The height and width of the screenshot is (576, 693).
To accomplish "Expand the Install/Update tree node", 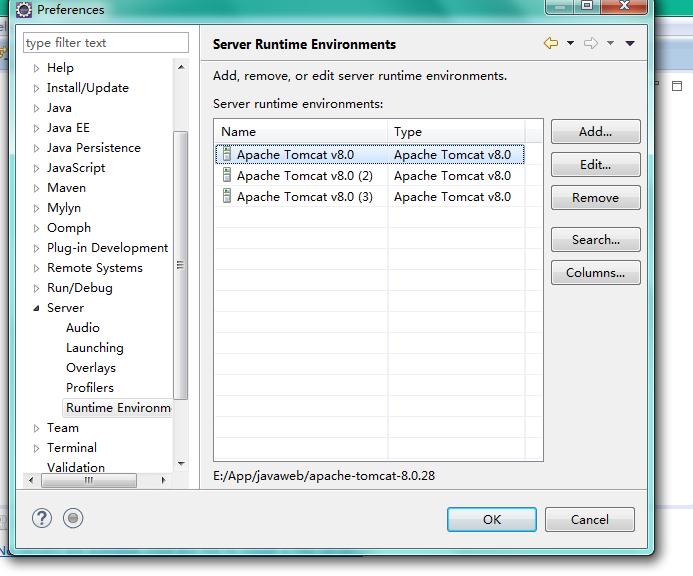I will coord(36,88).
